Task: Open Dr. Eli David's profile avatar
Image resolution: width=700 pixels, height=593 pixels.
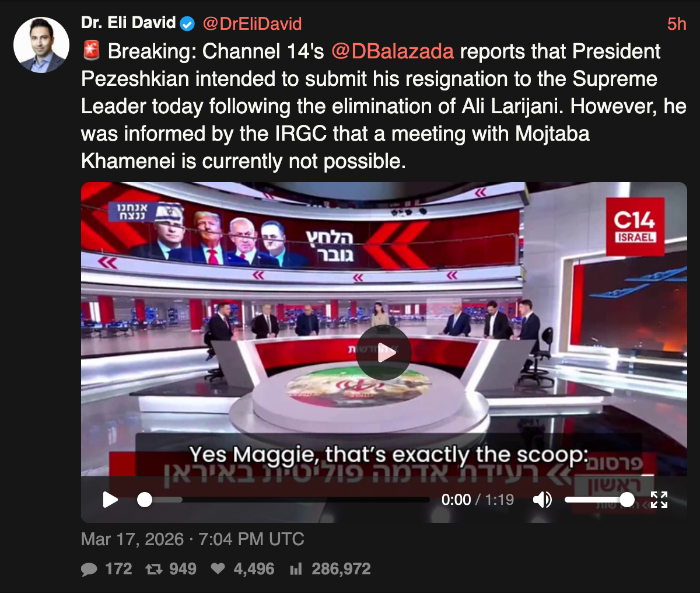Action: point(41,45)
